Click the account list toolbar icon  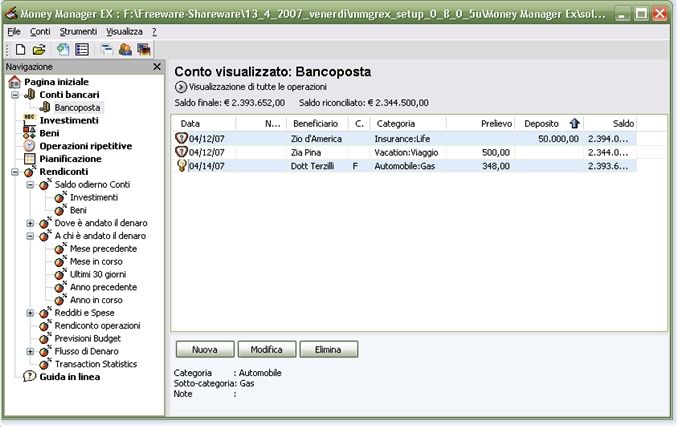coord(82,50)
